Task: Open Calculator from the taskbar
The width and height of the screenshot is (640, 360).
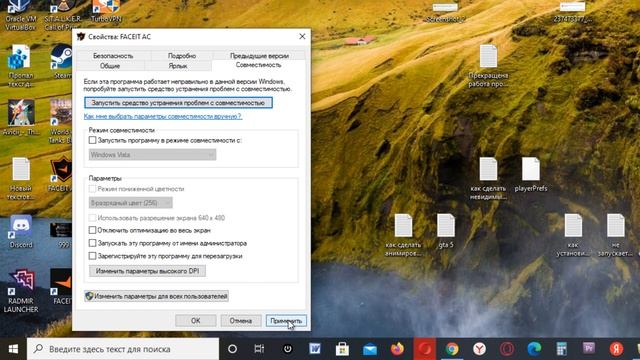Action: [x=562, y=349]
